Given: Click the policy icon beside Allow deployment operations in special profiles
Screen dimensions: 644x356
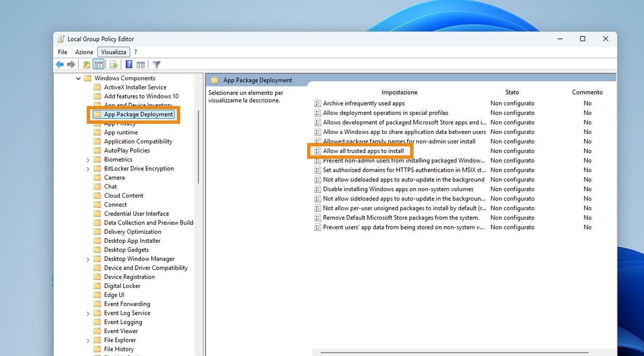Looking at the screenshot, I should 317,113.
